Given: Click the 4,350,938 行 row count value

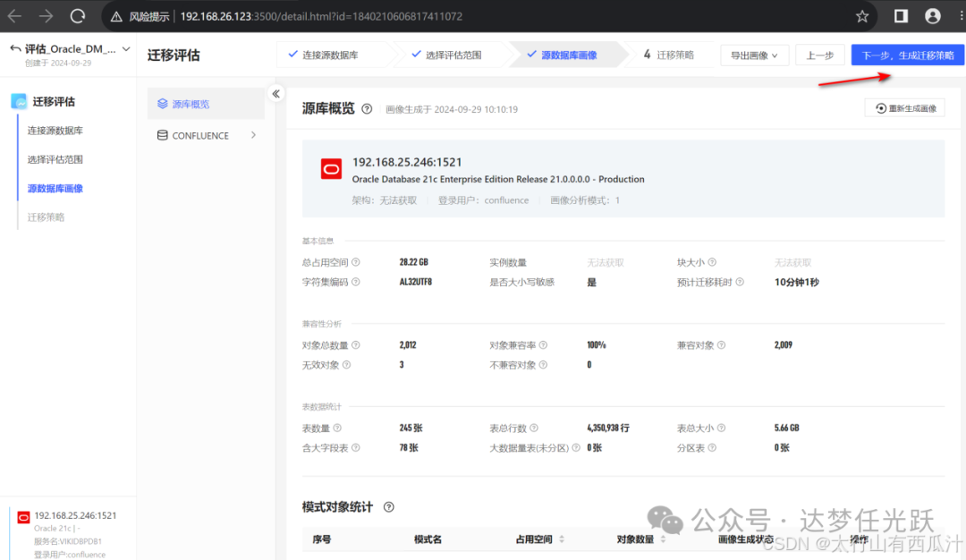Looking at the screenshot, I should click(x=608, y=428).
